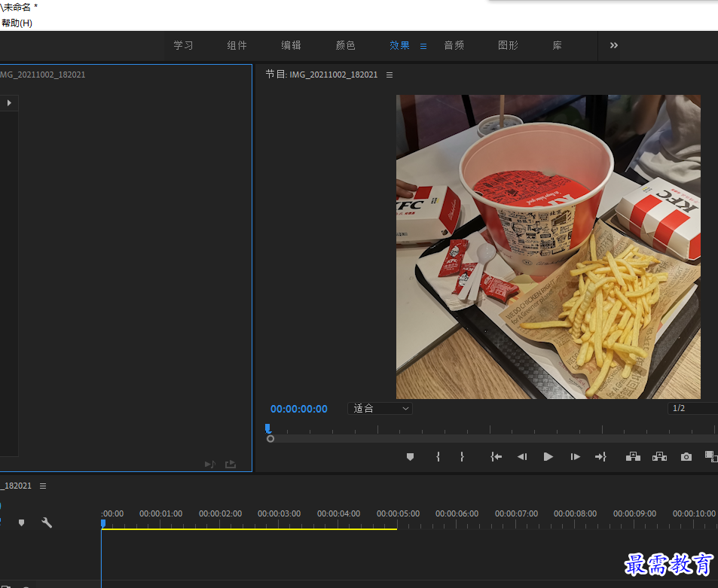The image size is (718, 588).
Task: Open the 图形 workspace tab
Action: coord(508,45)
